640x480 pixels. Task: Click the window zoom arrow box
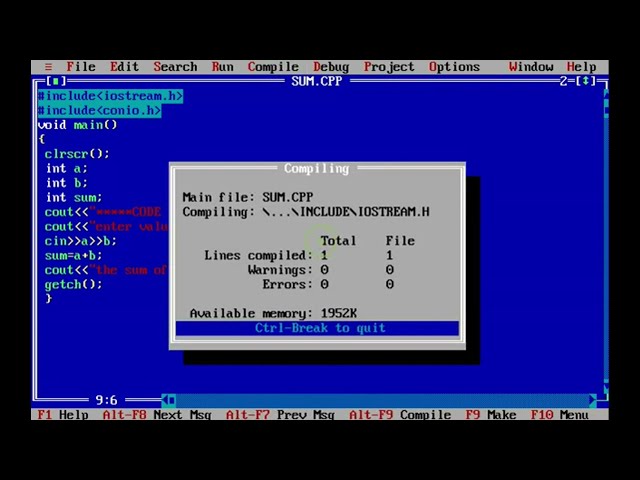(x=585, y=81)
